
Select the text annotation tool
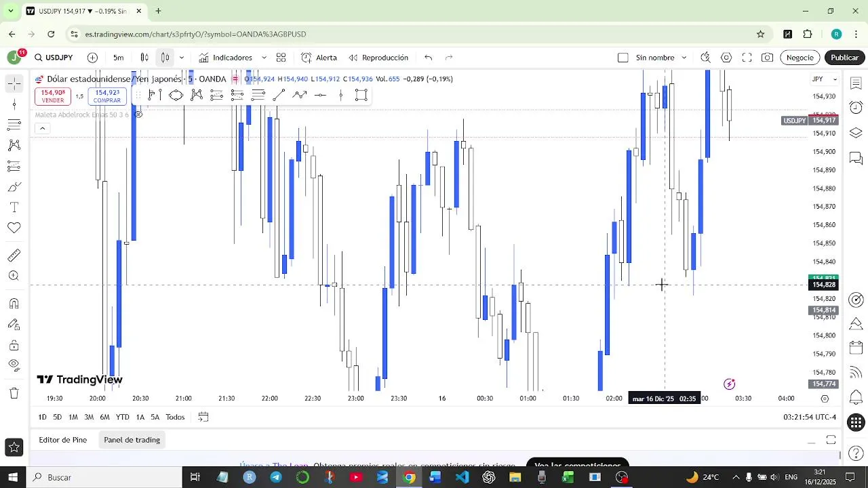point(14,207)
